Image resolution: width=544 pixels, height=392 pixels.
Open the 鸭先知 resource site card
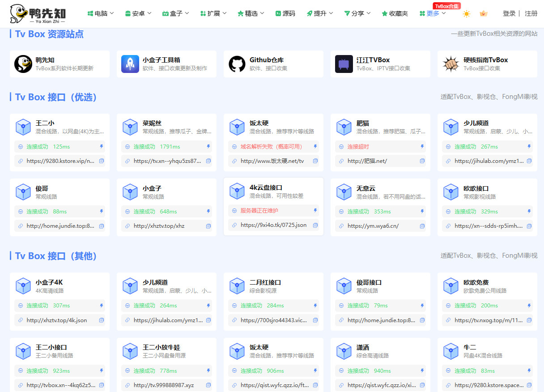point(59,64)
